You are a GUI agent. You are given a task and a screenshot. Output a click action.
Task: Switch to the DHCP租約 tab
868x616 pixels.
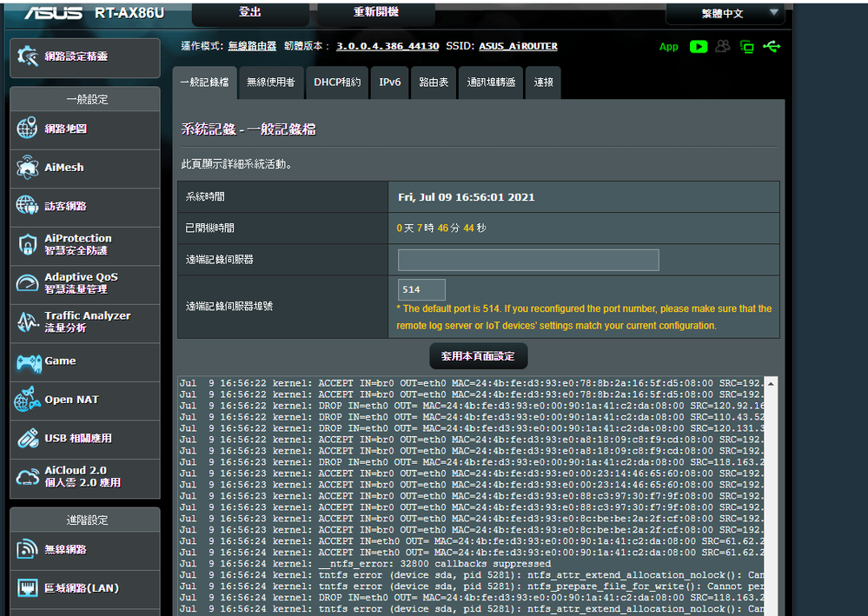(337, 83)
